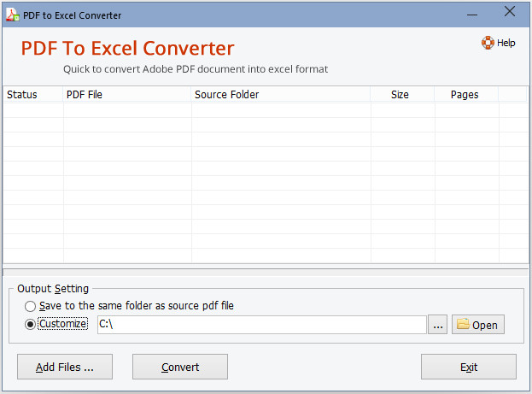
Task: Click the Source Folder column header
Action: tap(281, 94)
